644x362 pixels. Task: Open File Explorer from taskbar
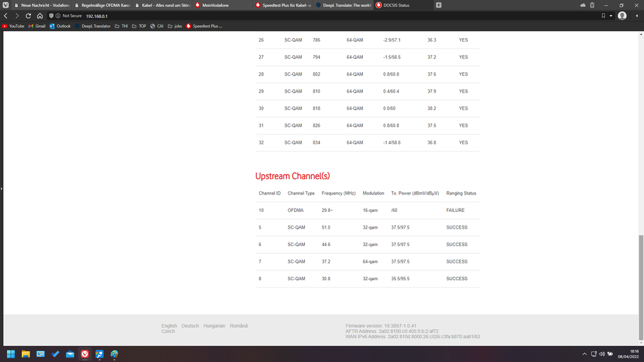click(26, 354)
